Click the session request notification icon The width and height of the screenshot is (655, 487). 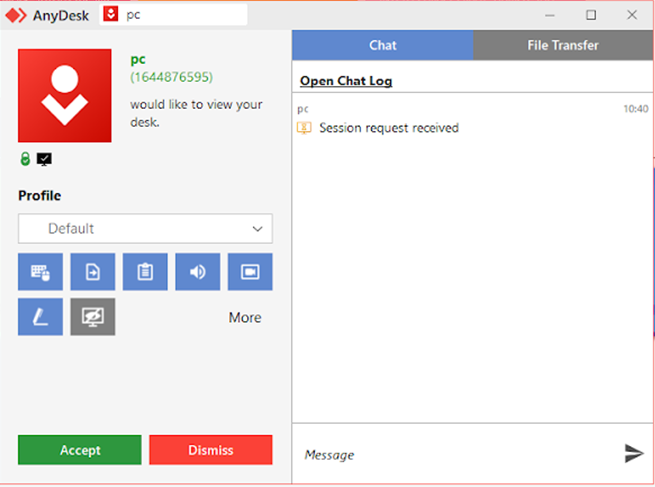[304, 128]
